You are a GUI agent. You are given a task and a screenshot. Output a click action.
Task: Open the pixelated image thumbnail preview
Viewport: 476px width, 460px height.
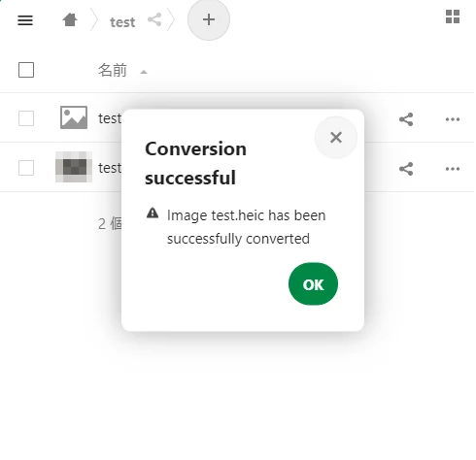[74, 167]
